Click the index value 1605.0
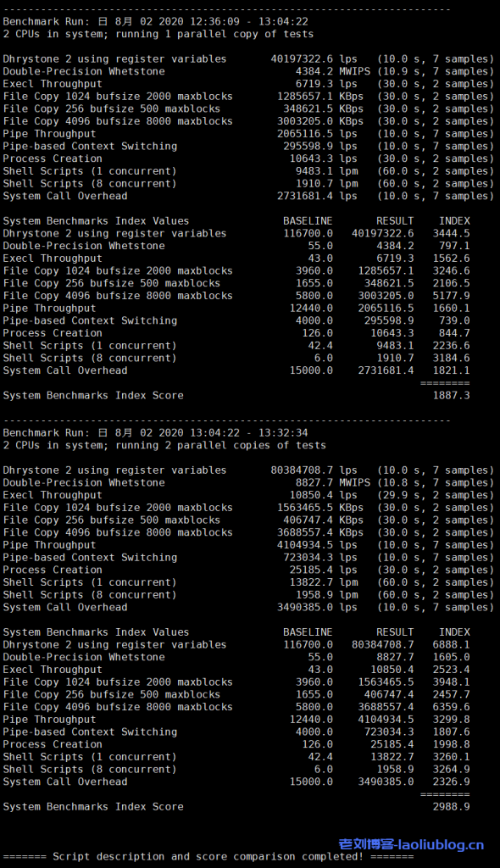Viewport: 500px width, 868px height. [452, 657]
